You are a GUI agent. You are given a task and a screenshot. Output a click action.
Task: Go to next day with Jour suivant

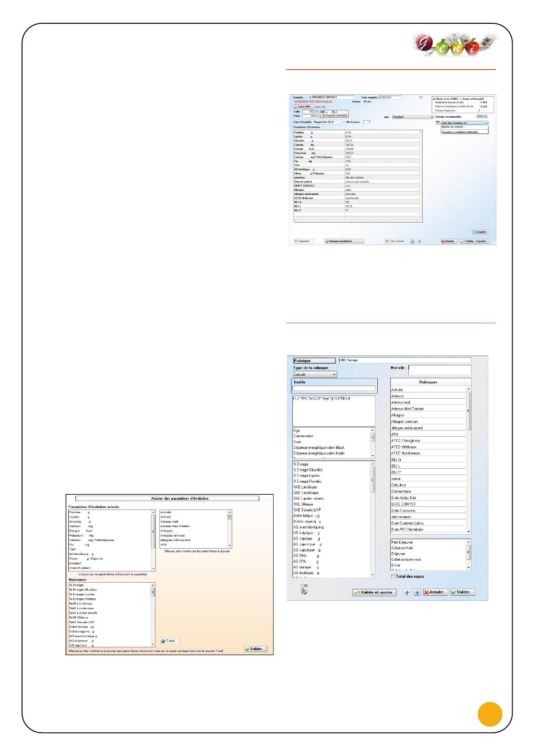tap(395, 241)
